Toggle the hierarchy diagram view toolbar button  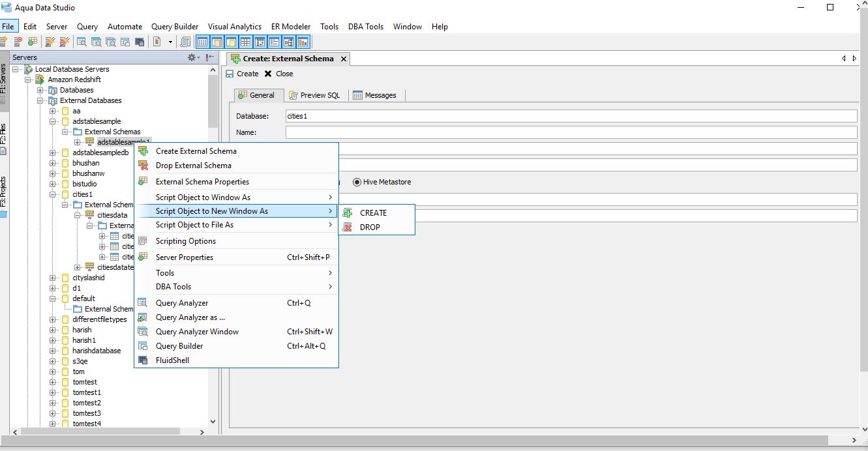coord(288,42)
